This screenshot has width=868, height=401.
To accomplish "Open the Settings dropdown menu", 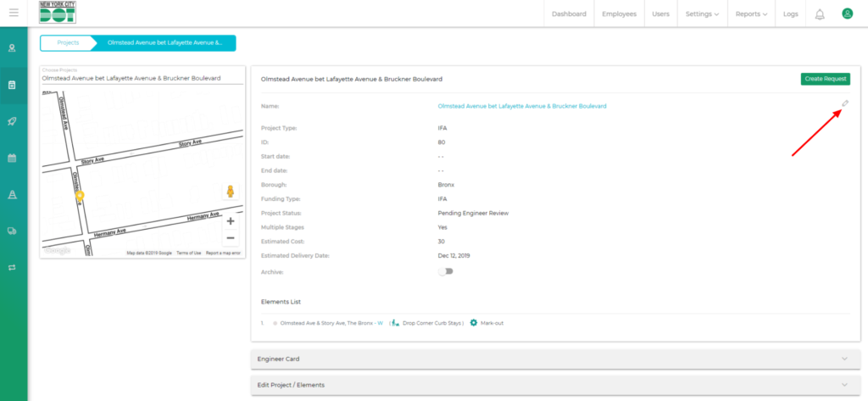I will tap(702, 14).
